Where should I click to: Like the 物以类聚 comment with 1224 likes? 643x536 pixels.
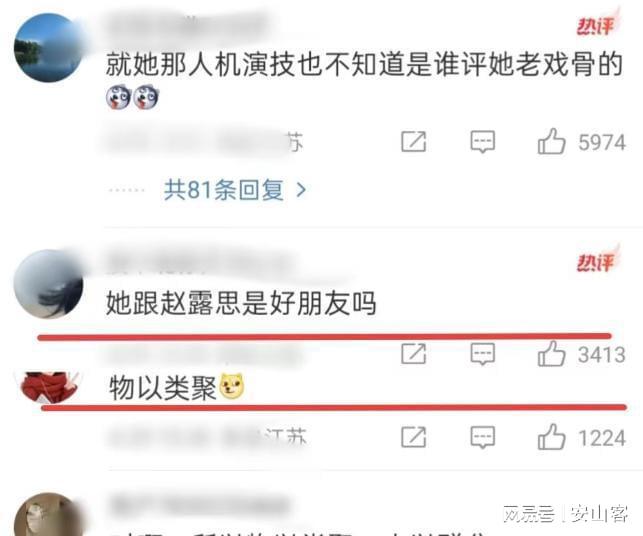click(x=552, y=437)
